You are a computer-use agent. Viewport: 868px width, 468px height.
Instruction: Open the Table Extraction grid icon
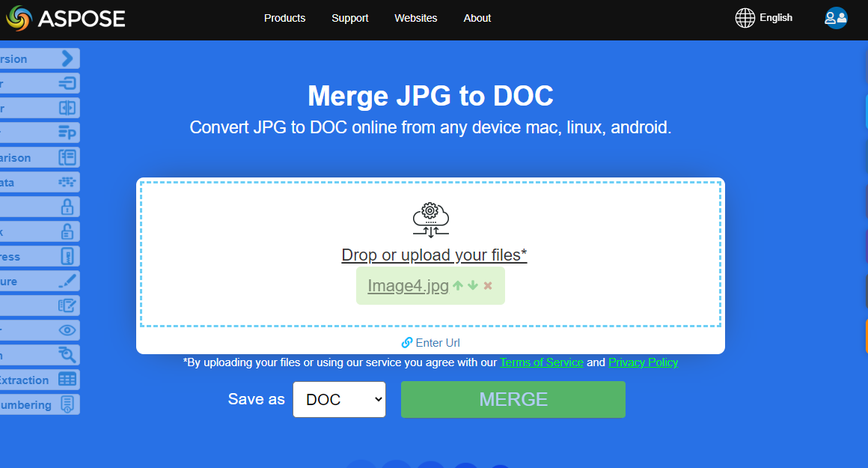tap(67, 379)
